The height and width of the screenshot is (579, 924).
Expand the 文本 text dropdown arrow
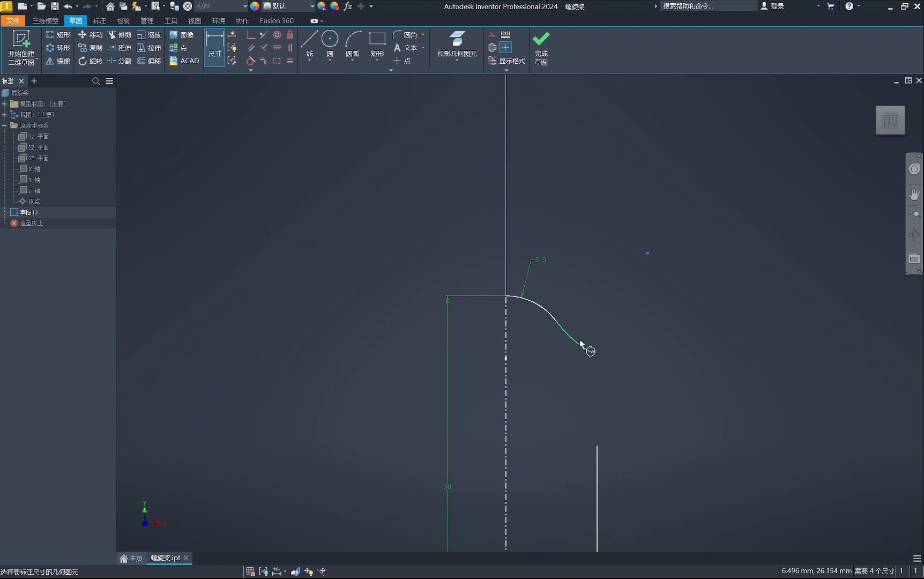pyautogui.click(x=423, y=48)
